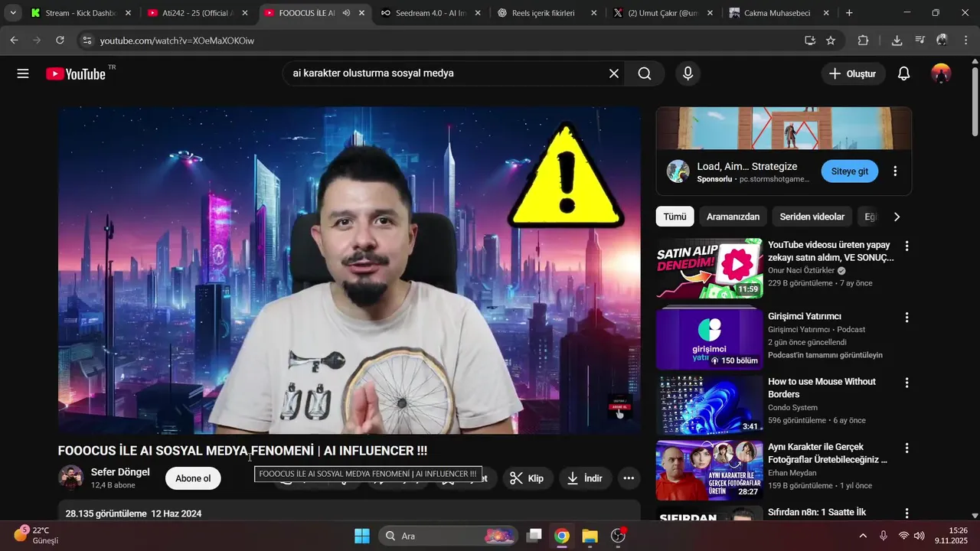Switch to Ati242 - 25 YouTube tab
Image resolution: width=980 pixels, height=551 pixels.
coord(198,13)
